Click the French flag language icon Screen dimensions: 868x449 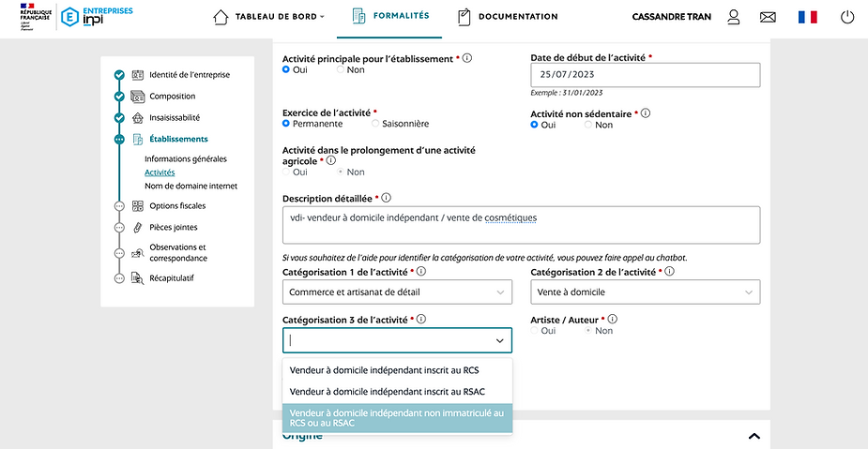coord(807,17)
